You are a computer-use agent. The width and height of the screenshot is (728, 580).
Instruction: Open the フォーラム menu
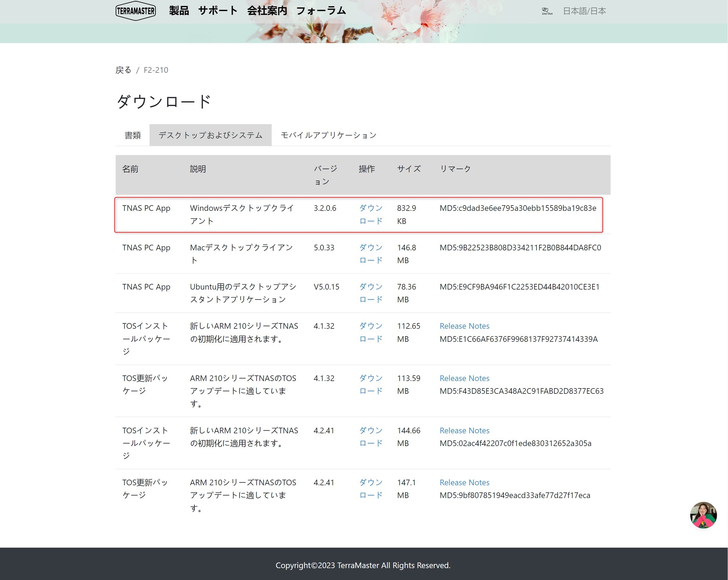tap(321, 11)
